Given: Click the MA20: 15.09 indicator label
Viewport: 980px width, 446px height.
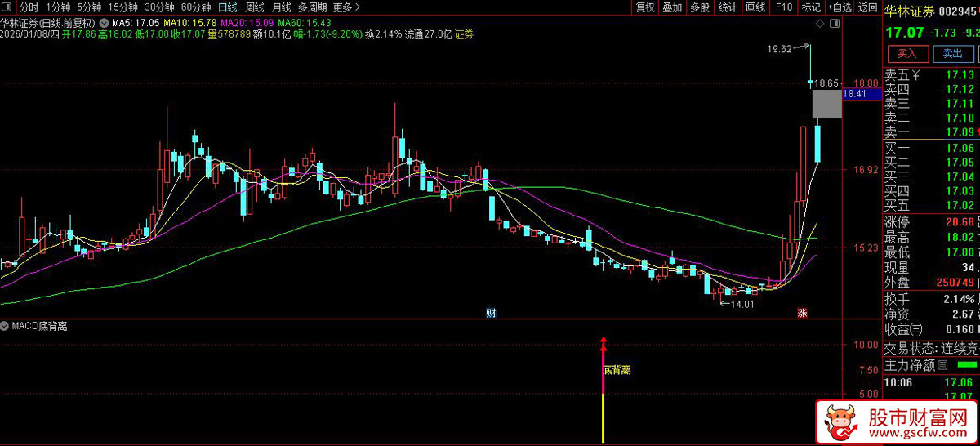Looking at the screenshot, I should (x=247, y=22).
